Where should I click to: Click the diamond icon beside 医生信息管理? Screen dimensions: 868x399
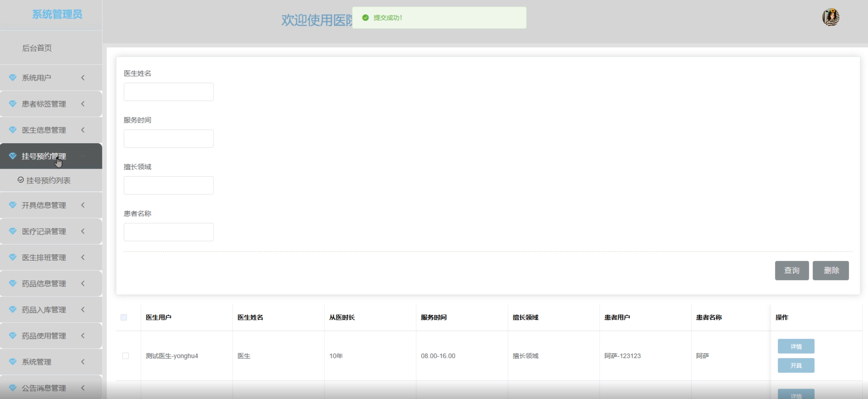coord(13,130)
